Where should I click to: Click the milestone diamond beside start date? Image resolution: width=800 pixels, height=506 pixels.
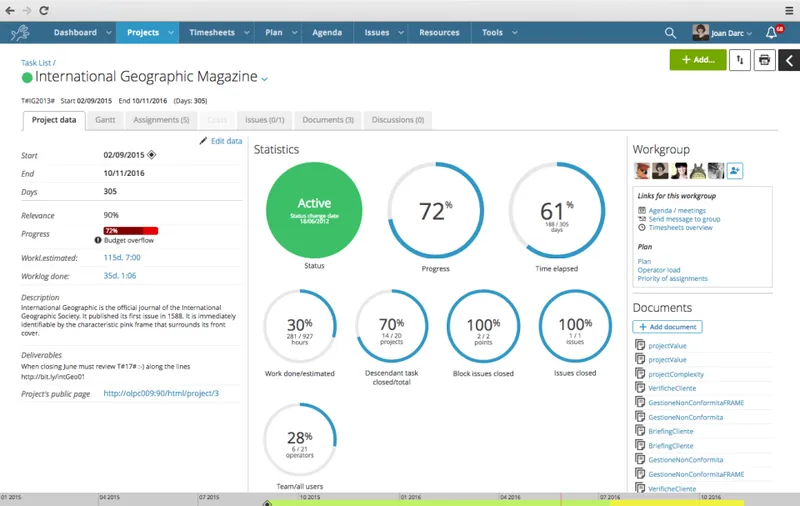pos(152,155)
